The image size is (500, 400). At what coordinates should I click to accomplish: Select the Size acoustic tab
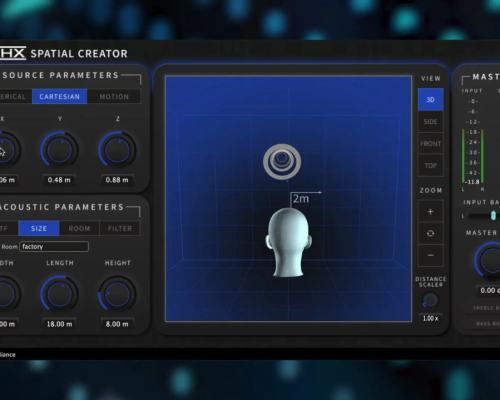pyautogui.click(x=39, y=228)
